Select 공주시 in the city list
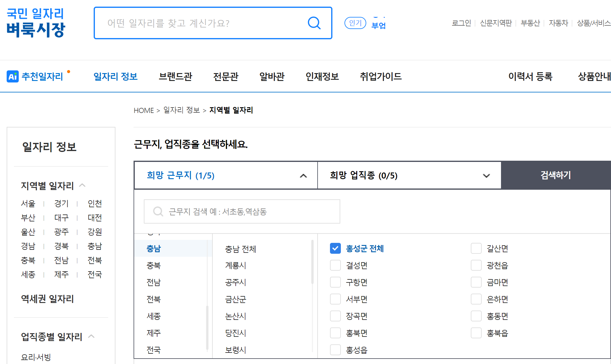Image resolution: width=611 pixels, height=364 pixels. click(235, 282)
